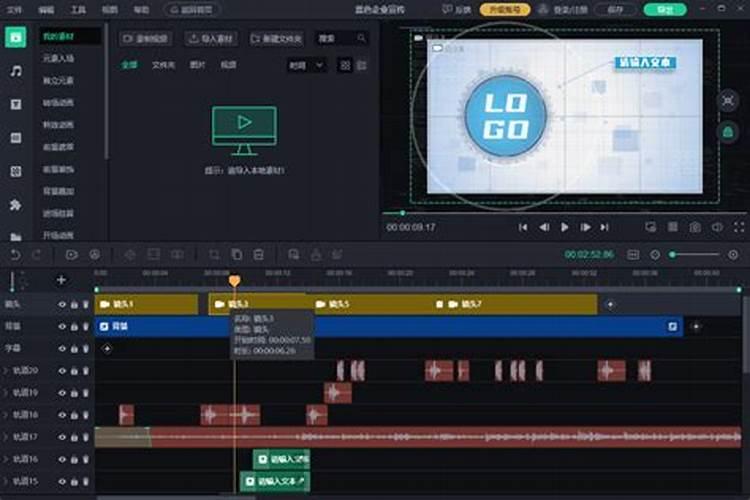Click the yellow 升级账号 button
This screenshot has height=500, width=750.
pyautogui.click(x=505, y=10)
